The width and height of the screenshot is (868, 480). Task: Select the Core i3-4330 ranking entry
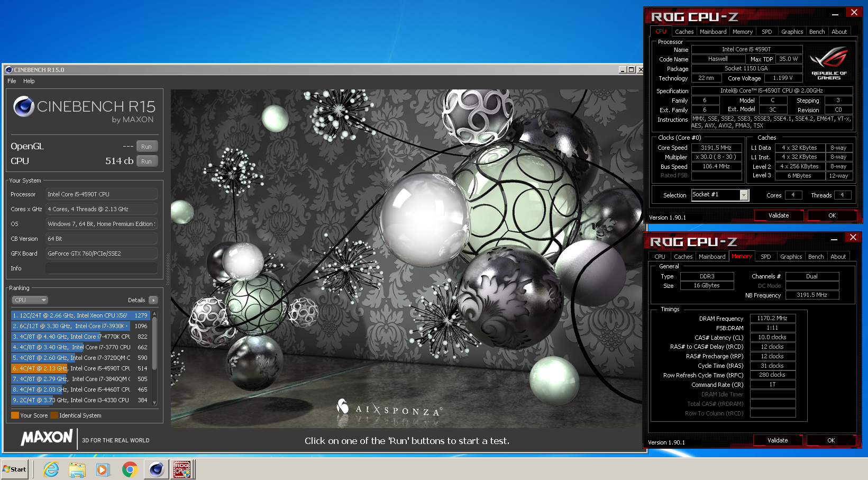[80, 400]
